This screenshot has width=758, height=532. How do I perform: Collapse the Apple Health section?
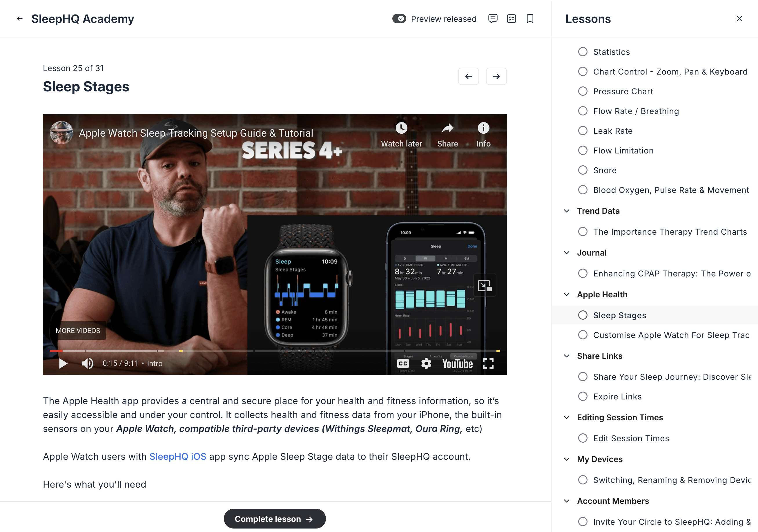(x=567, y=294)
